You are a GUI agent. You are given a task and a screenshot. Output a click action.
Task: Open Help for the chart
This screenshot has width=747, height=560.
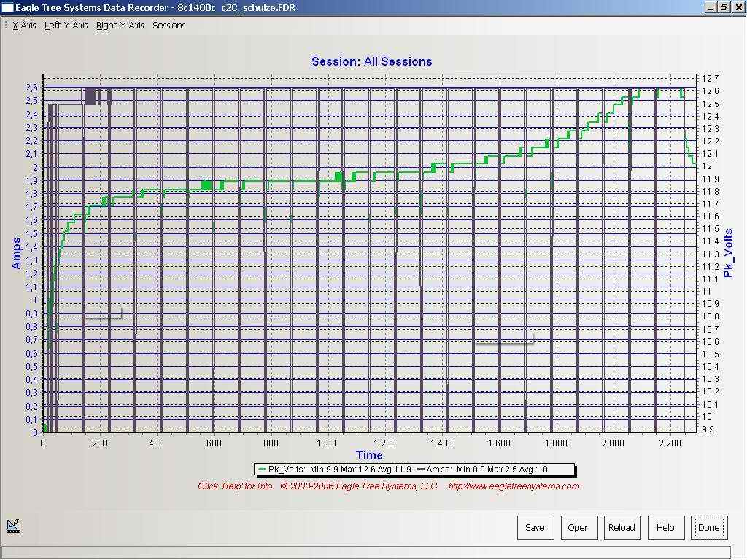[665, 528]
